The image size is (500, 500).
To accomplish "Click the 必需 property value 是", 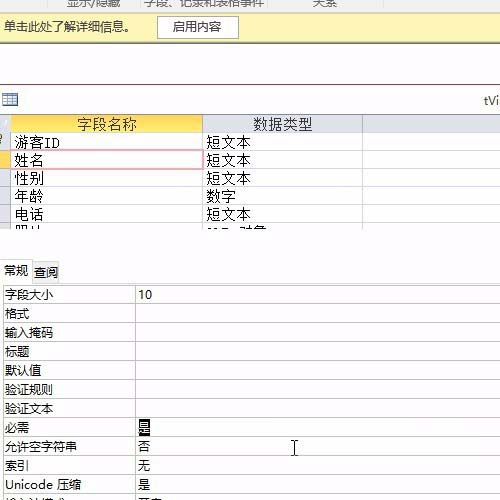I will click(318, 427).
